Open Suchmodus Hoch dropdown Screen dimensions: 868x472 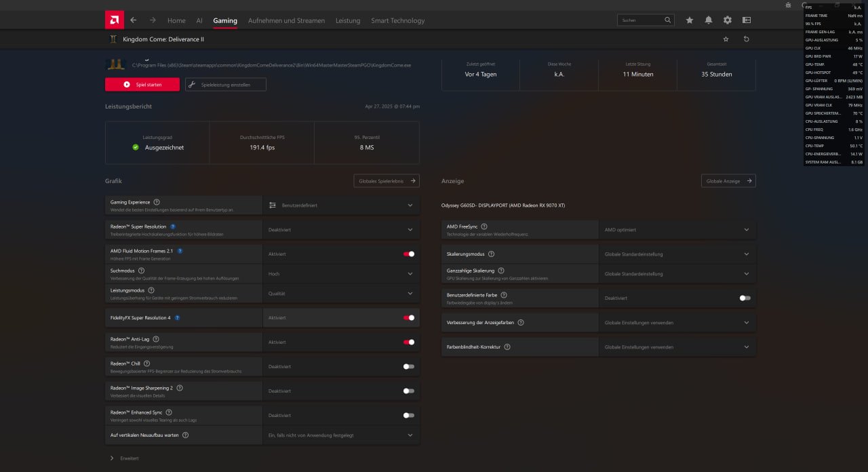coord(341,274)
